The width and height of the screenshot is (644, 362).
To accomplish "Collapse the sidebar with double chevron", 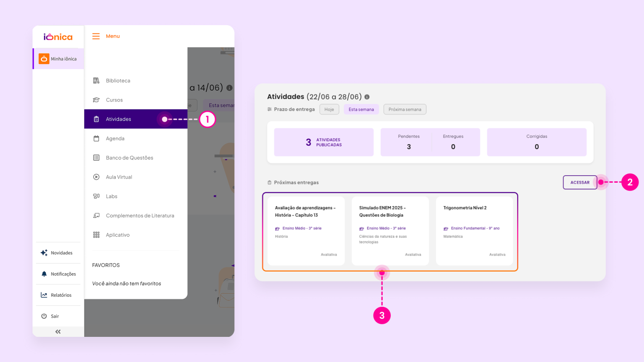I will (58, 331).
